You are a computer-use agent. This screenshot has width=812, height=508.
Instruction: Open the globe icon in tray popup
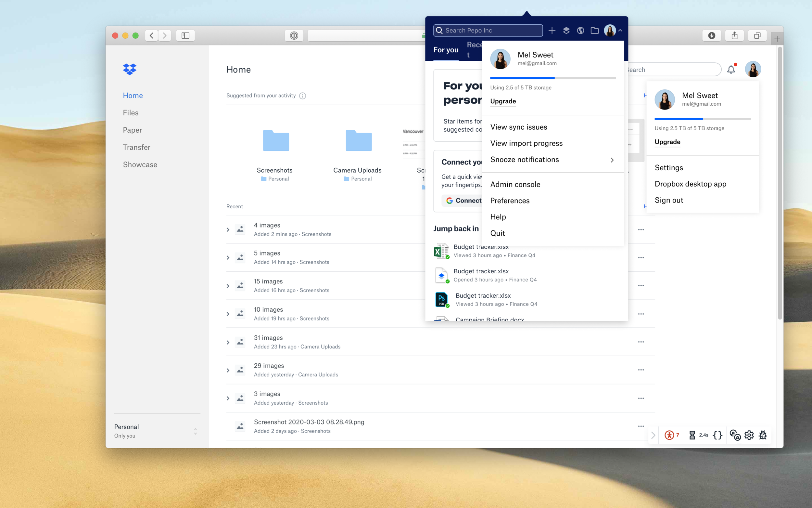pyautogui.click(x=580, y=31)
